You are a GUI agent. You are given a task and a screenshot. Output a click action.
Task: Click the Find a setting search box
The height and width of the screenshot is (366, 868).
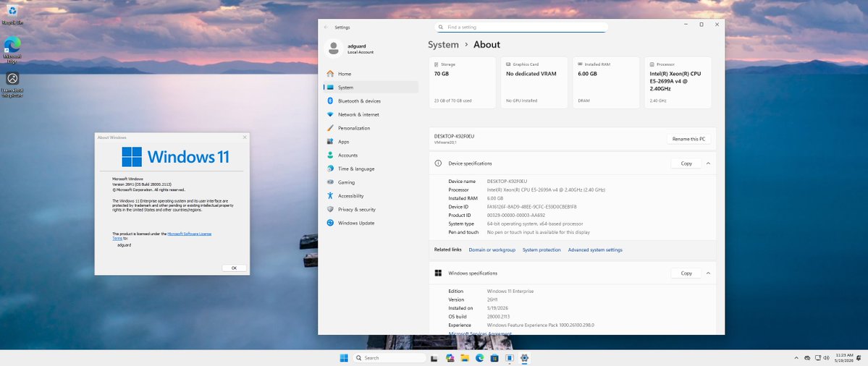[x=521, y=27]
